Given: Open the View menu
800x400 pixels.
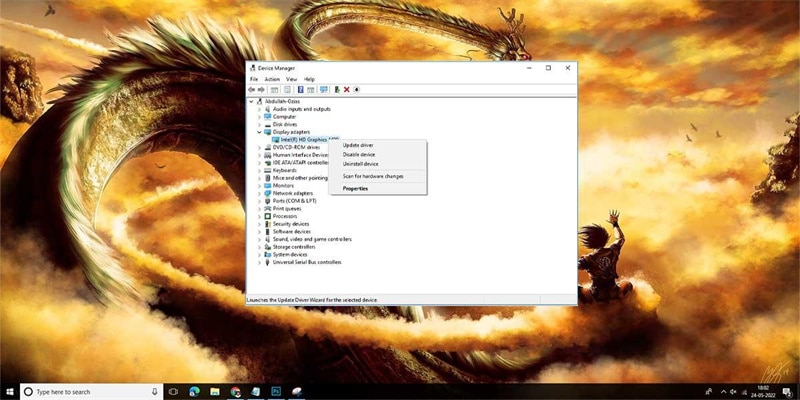Looking at the screenshot, I should 291,80.
